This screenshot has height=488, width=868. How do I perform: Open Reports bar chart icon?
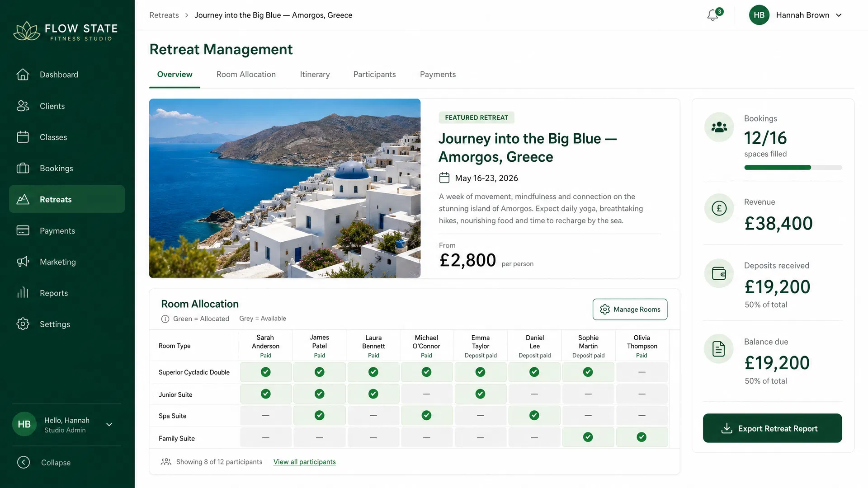pos(23,293)
